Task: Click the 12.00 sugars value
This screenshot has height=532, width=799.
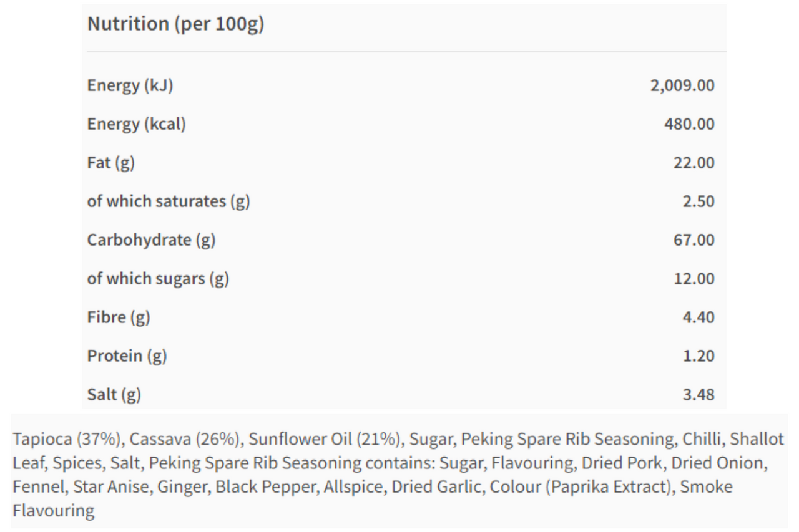Action: point(694,279)
